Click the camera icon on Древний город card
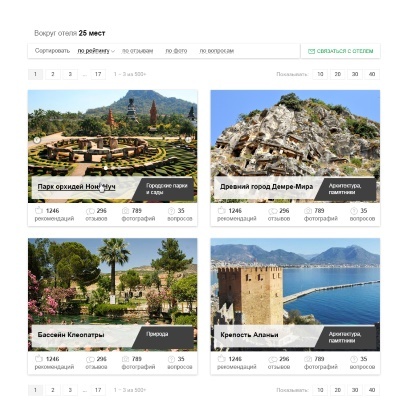 [x=308, y=211]
